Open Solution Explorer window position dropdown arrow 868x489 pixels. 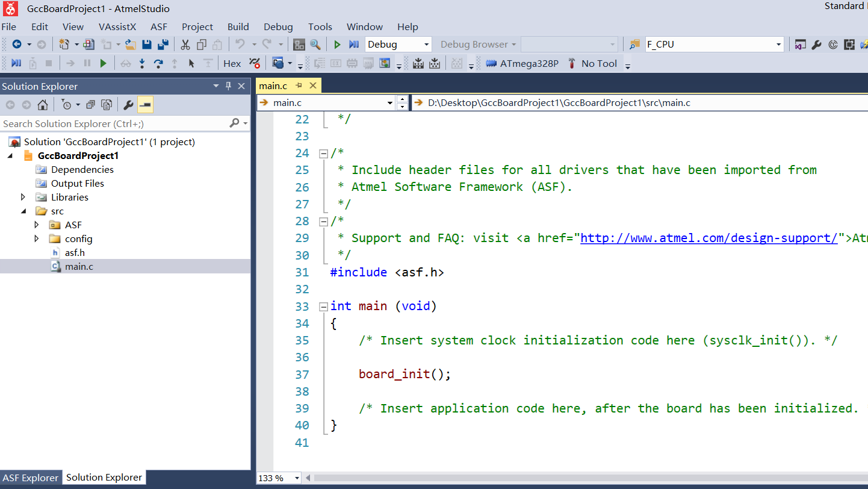pyautogui.click(x=216, y=86)
